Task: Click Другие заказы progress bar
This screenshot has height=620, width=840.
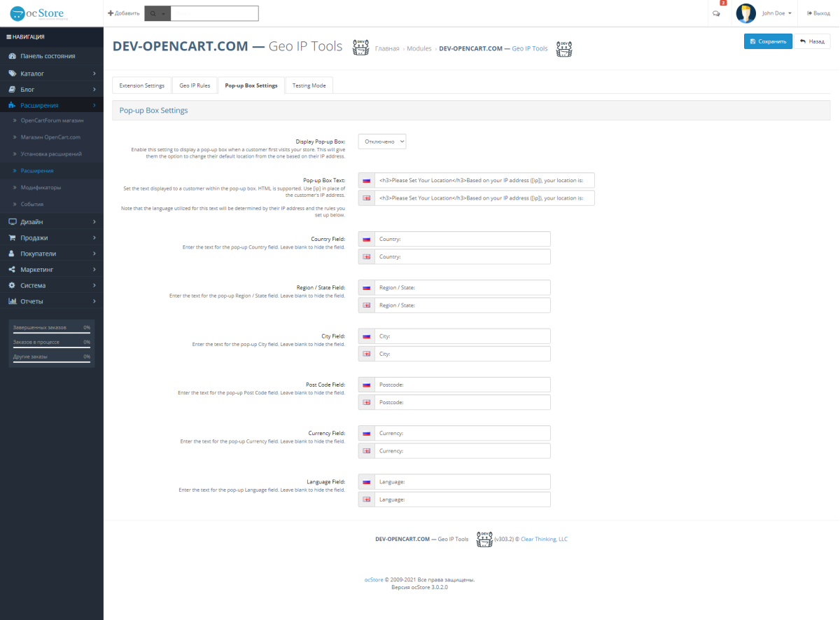Action: point(52,362)
